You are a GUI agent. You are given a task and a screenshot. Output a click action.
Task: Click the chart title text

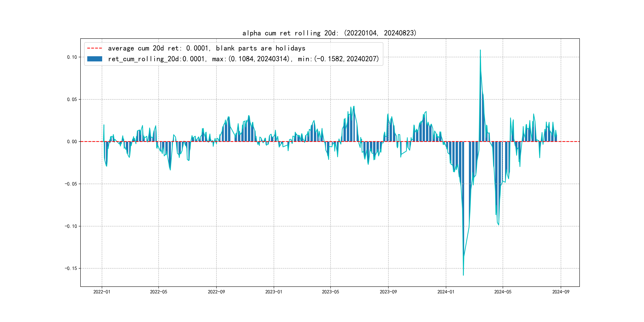329,33
